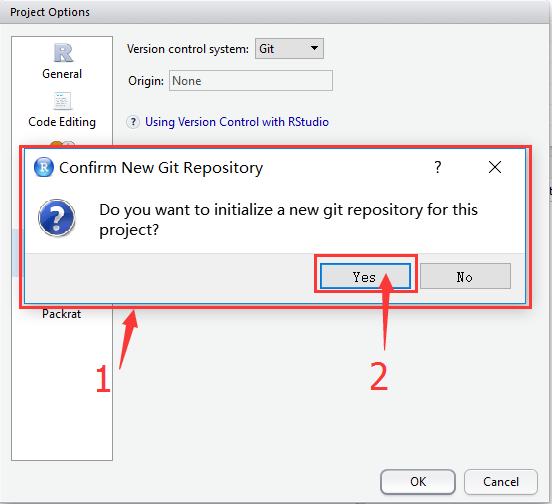Image resolution: width=552 pixels, height=504 pixels.
Task: Click the black arrow on the Git combo box
Action: [x=314, y=48]
